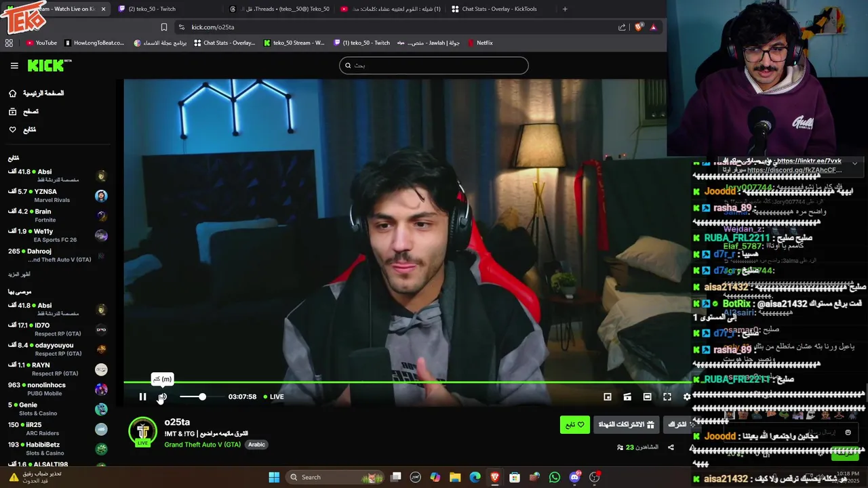Open Brain Fortnite channel in sidebar

[x=58, y=216]
